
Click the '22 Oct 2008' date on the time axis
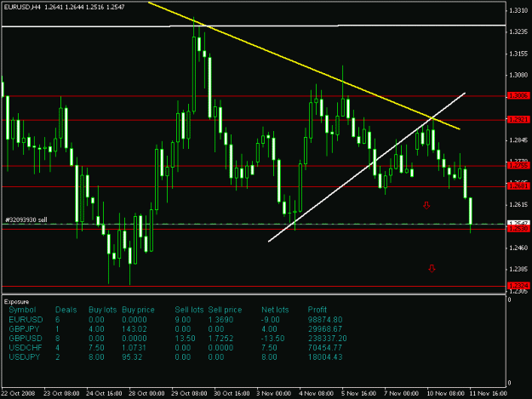coord(19,393)
